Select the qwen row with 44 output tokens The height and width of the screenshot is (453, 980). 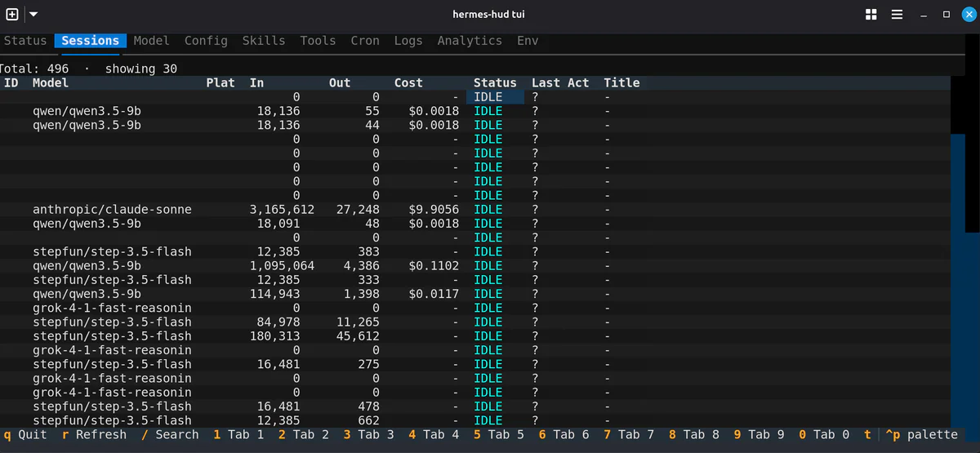click(475, 126)
